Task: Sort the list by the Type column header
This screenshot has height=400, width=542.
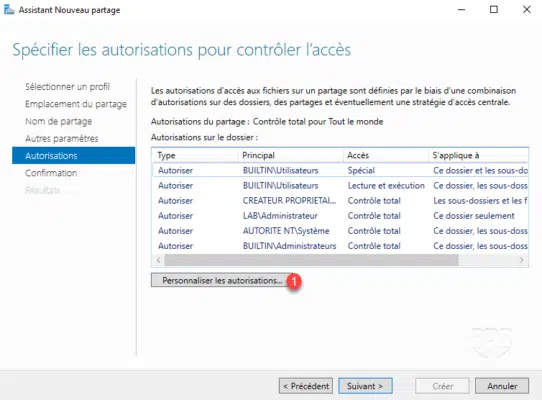Action: [195, 155]
